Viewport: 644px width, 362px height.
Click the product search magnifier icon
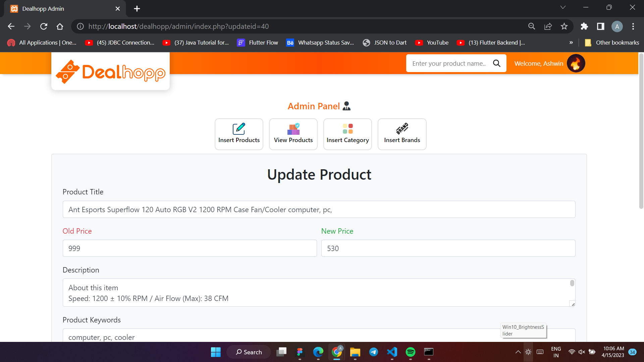click(x=497, y=63)
